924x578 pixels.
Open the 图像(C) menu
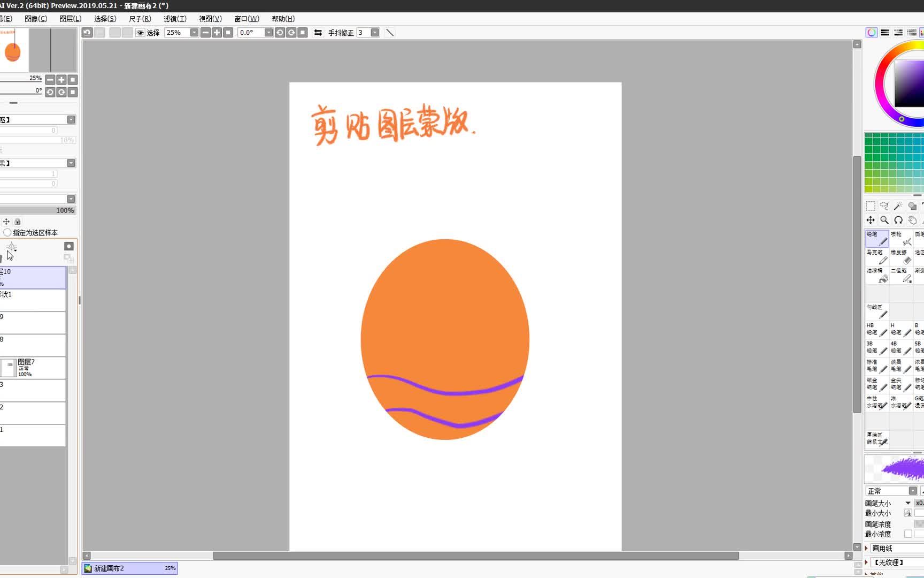(36, 19)
